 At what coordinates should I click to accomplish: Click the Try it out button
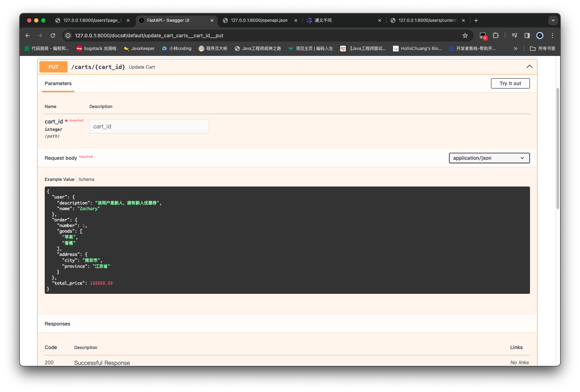pos(510,83)
